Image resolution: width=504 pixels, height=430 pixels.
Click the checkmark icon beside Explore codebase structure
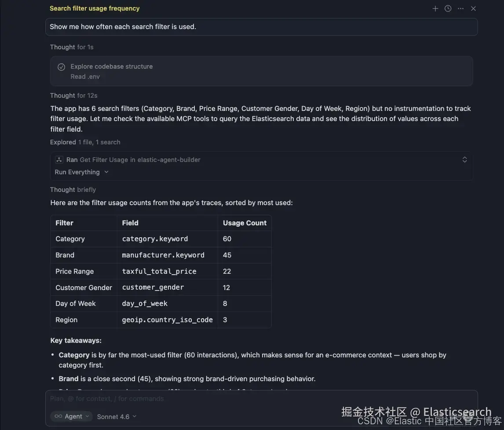(x=62, y=67)
